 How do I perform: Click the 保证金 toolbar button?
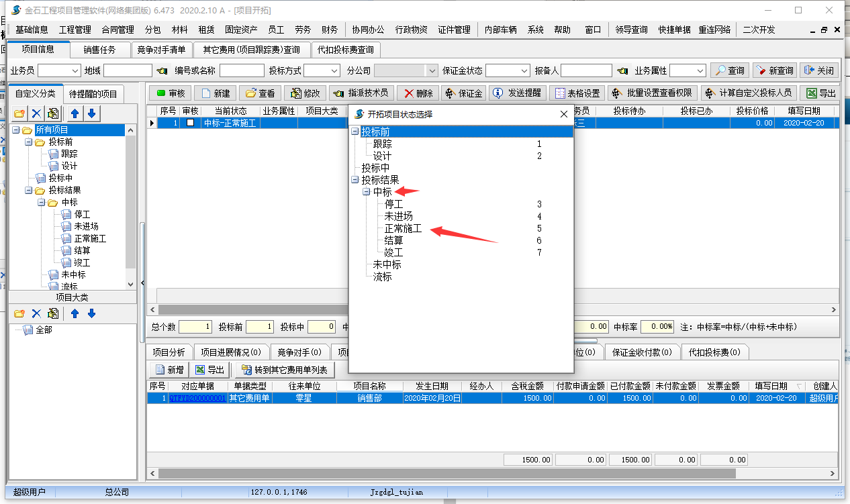(464, 93)
